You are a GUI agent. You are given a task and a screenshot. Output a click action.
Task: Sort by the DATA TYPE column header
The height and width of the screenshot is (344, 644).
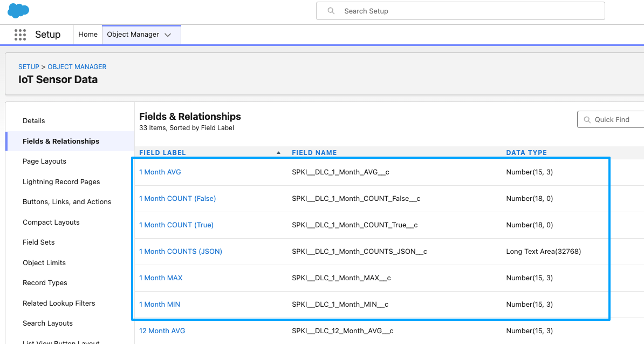(x=526, y=152)
